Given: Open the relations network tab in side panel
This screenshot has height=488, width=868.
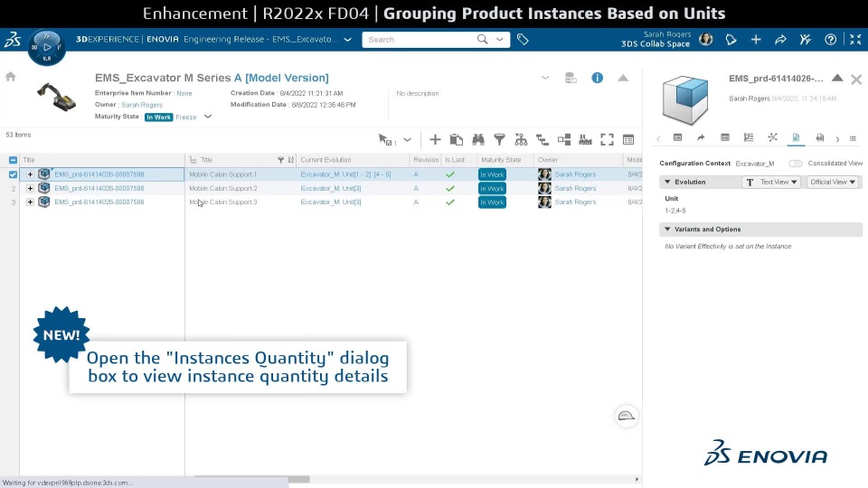Looking at the screenshot, I should pos(773,137).
